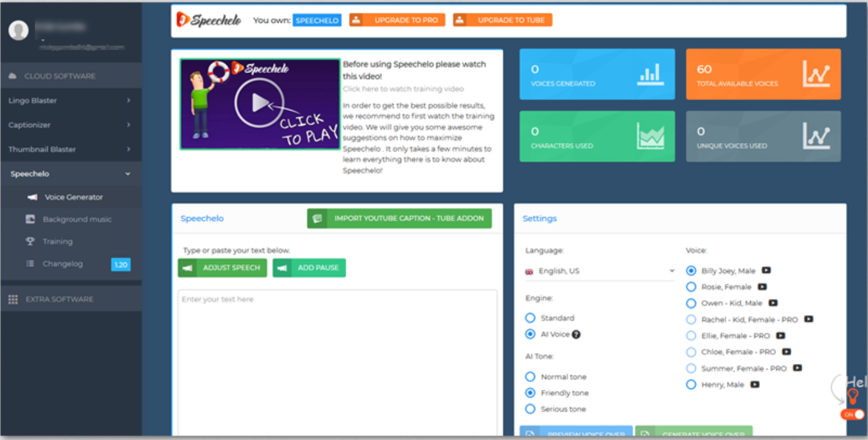Collapse the Speechelo sidebar section
This screenshot has width=868, height=440.
pos(71,174)
